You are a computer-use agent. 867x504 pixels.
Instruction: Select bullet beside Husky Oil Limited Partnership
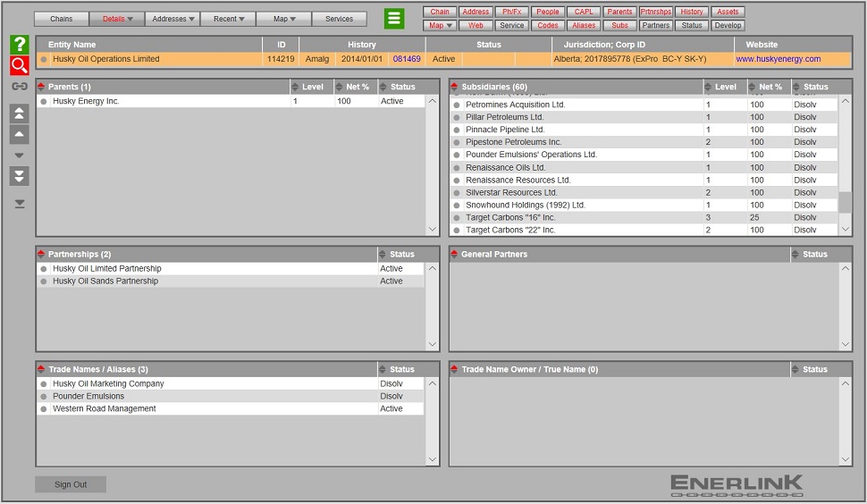[44, 269]
